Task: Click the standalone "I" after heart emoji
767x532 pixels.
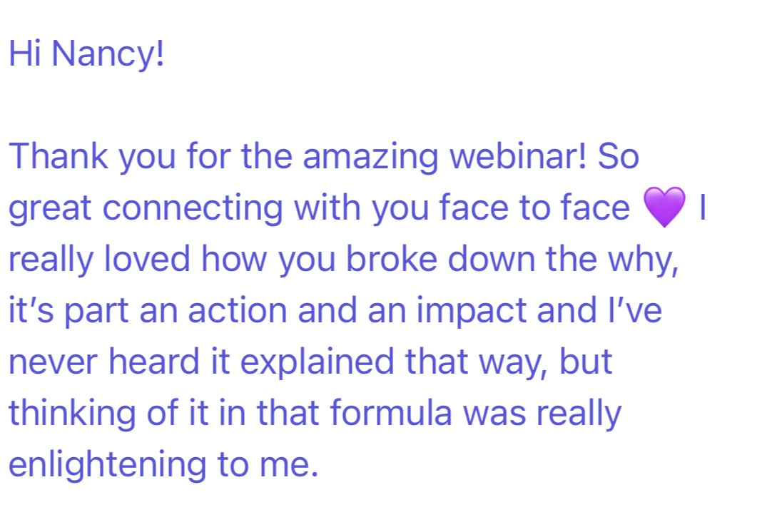Action: pyautogui.click(x=703, y=207)
